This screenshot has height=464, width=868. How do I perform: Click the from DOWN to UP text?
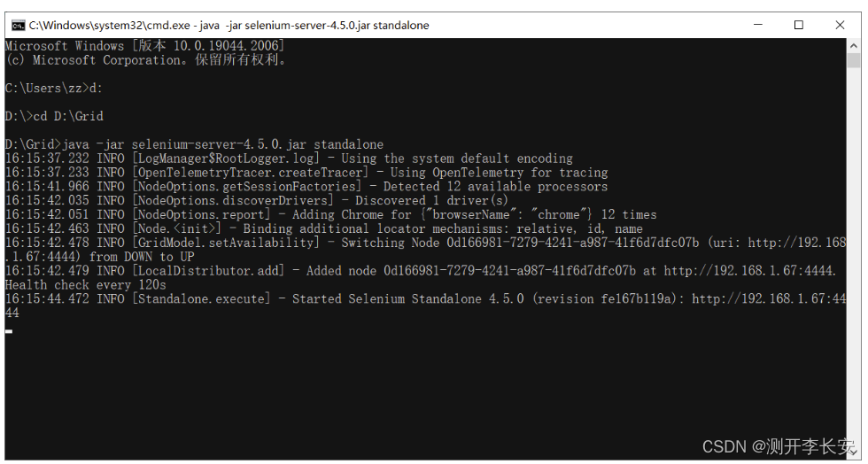(142, 257)
